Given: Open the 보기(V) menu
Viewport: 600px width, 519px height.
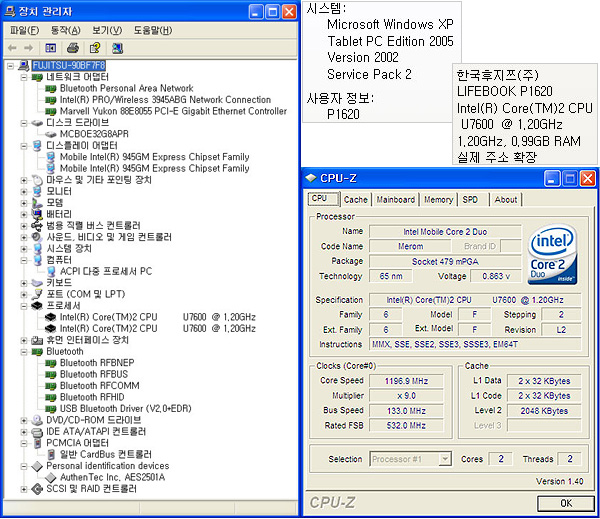Looking at the screenshot, I should (x=107, y=30).
